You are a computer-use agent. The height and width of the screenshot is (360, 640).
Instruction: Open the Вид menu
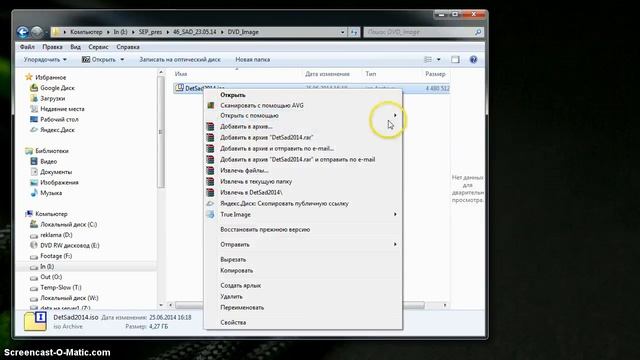76,47
